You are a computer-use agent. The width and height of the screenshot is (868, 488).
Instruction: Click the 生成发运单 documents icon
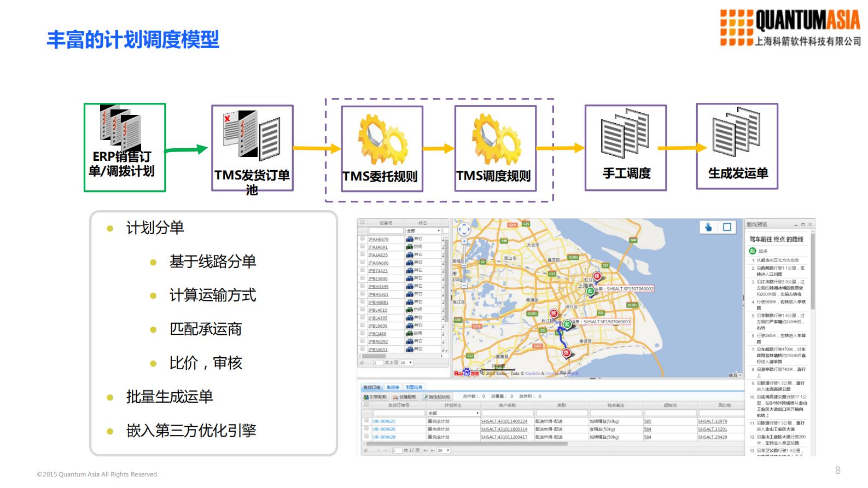click(x=737, y=132)
